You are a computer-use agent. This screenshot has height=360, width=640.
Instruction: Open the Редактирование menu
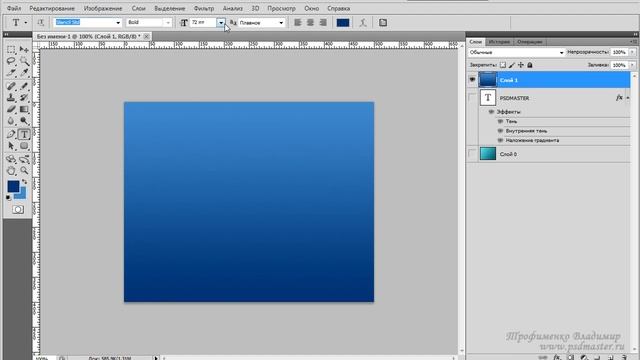point(52,8)
